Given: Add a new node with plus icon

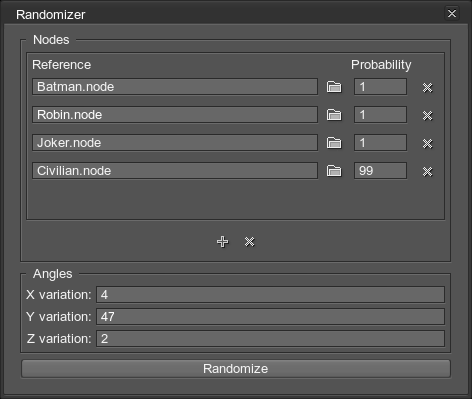Looking at the screenshot, I should pos(223,242).
